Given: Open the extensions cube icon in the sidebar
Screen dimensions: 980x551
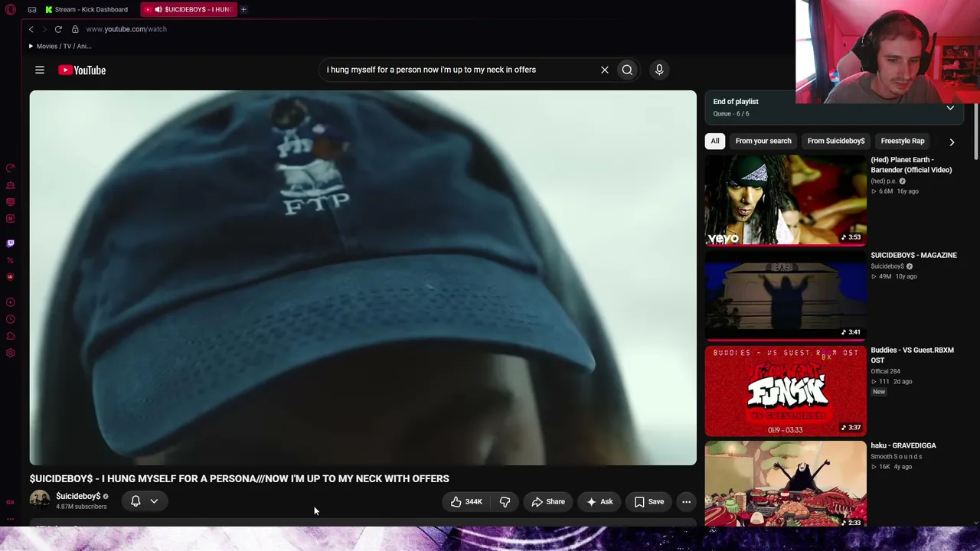Looking at the screenshot, I should point(11,336).
